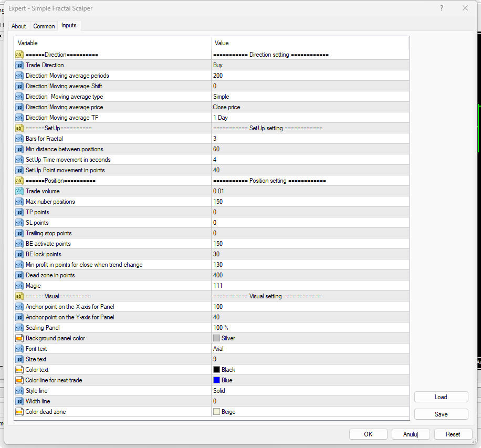The width and height of the screenshot is (481, 448).
Task: Click the icon beside Magic variable
Action: click(x=19, y=286)
